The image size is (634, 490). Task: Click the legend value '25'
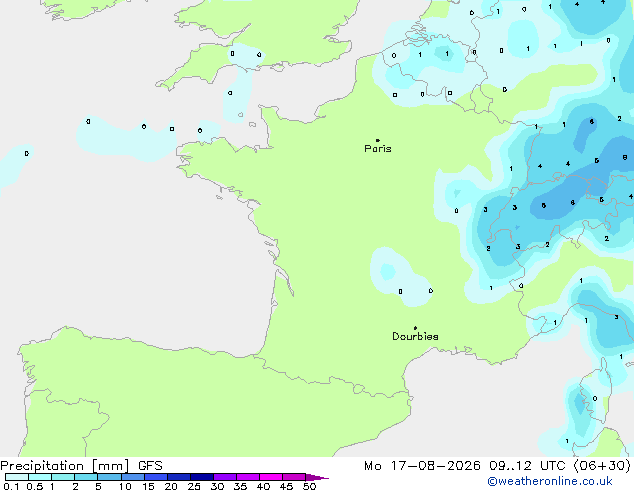[194, 486]
